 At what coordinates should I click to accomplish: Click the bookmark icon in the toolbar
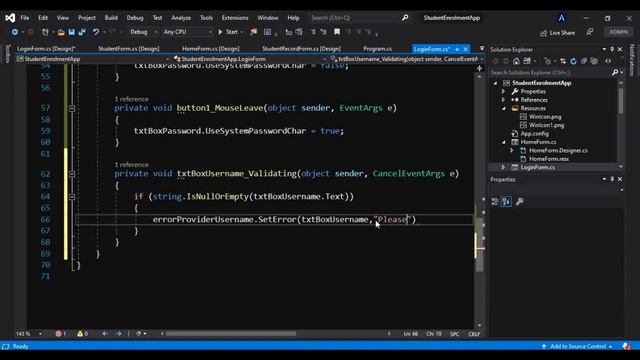point(337,32)
